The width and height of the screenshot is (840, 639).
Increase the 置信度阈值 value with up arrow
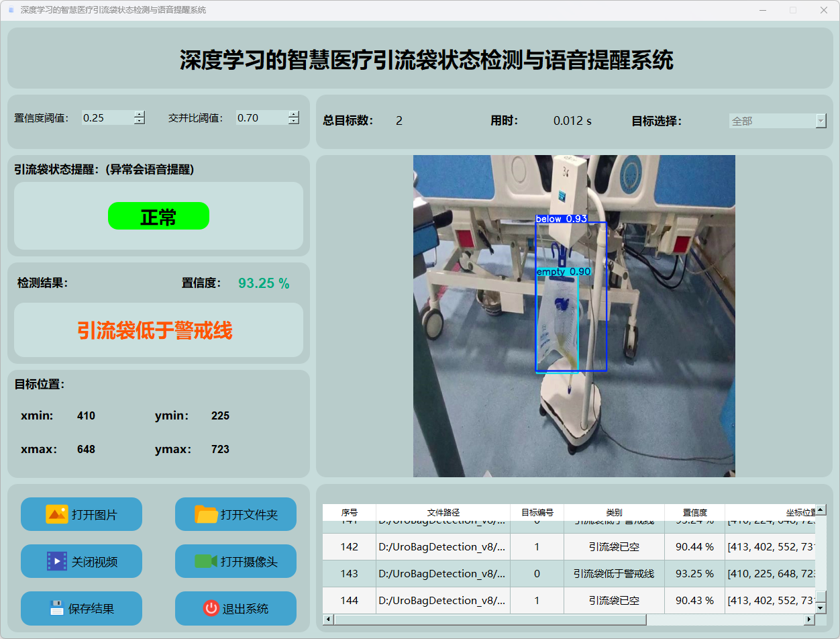pos(139,114)
